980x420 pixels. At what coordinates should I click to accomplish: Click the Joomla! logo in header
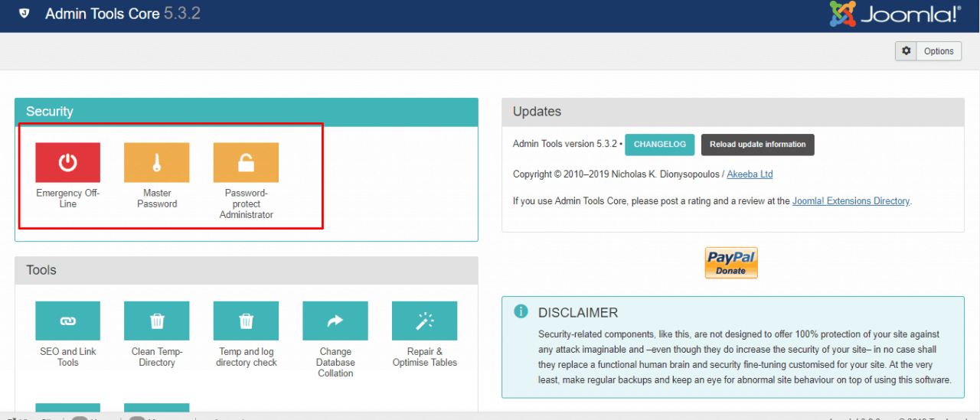[x=894, y=14]
